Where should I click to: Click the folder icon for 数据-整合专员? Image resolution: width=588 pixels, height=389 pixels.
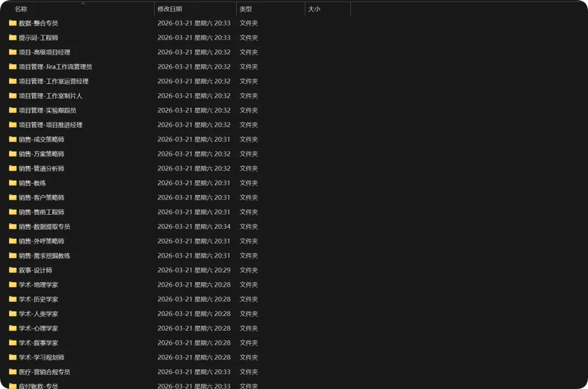(13, 23)
